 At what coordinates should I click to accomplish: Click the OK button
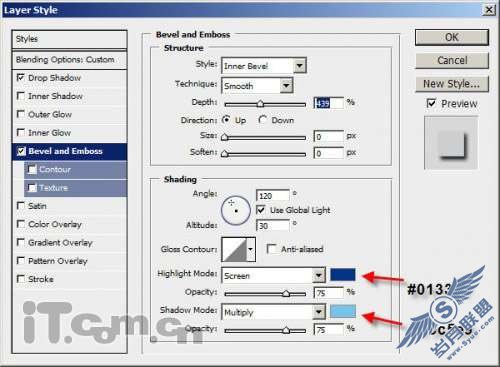coord(452,37)
